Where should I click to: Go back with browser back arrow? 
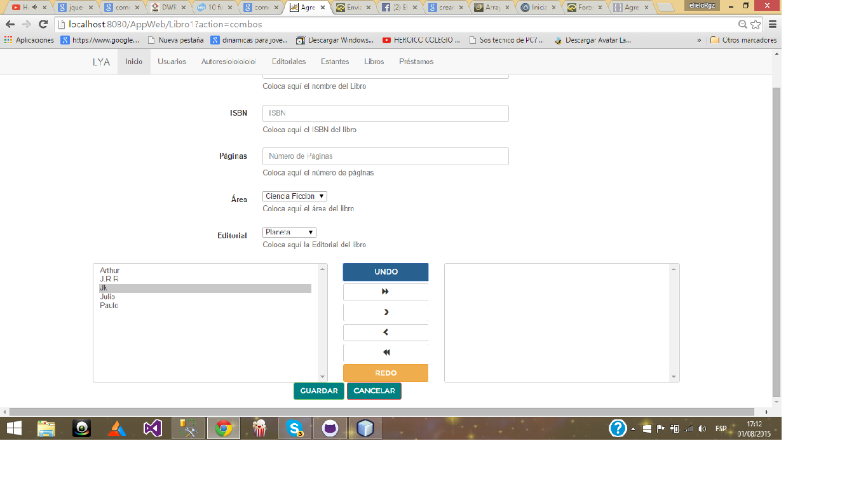tap(10, 24)
